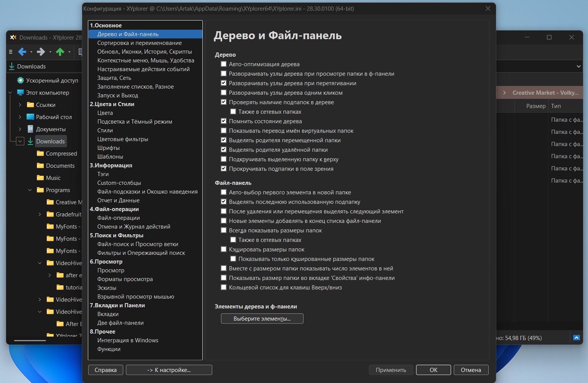Click the blue status bar icon in XYplorer
Image resolution: width=588 pixels, height=383 pixels.
[577, 338]
